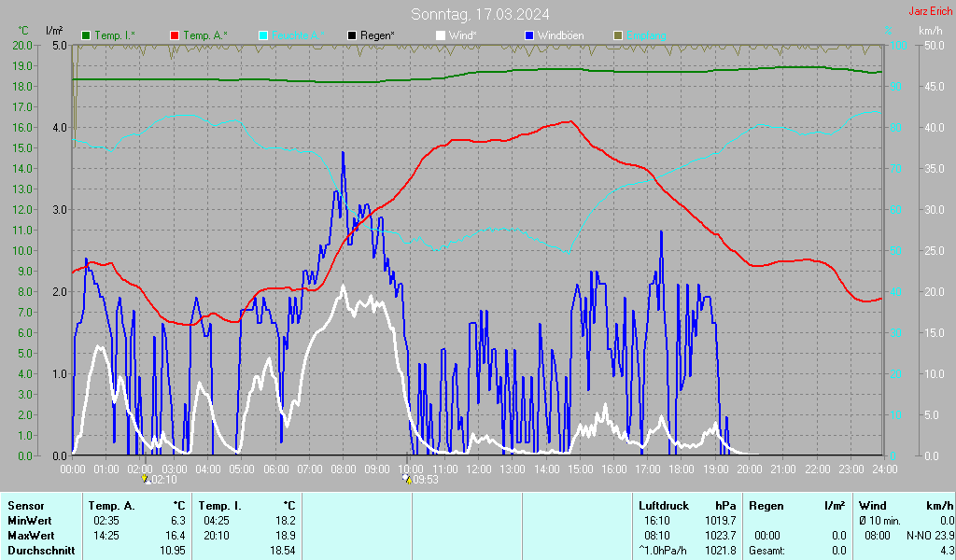Click the sun icon at 09:53
956x560 pixels.
[x=406, y=478]
